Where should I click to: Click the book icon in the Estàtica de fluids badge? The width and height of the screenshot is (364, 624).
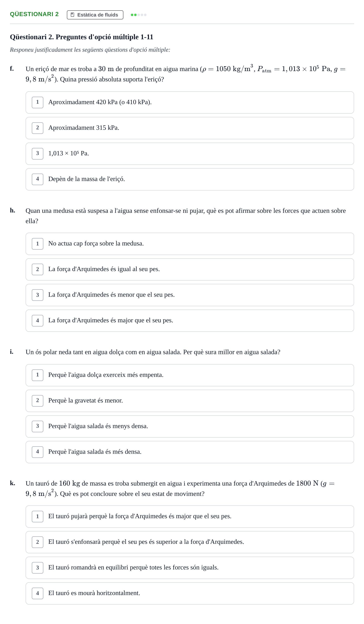(x=72, y=15)
